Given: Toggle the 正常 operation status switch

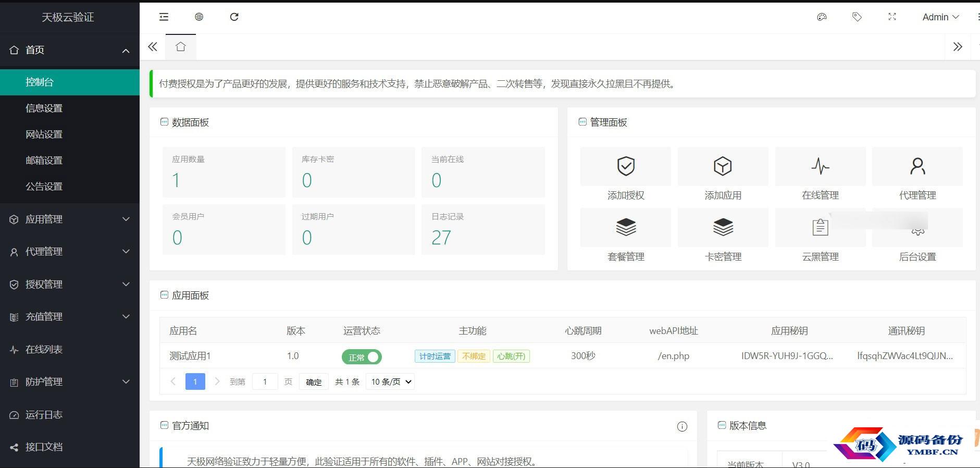Looking at the screenshot, I should [362, 357].
